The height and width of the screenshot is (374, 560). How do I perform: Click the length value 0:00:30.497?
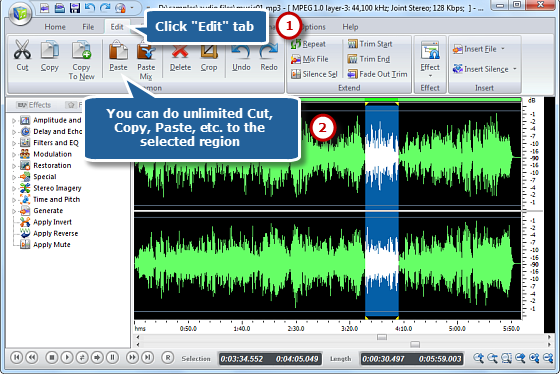click(383, 359)
